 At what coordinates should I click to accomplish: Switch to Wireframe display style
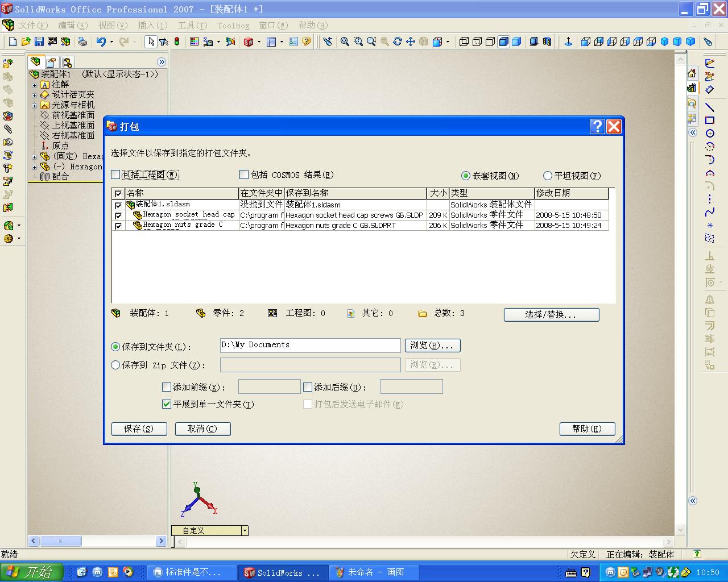[x=464, y=41]
